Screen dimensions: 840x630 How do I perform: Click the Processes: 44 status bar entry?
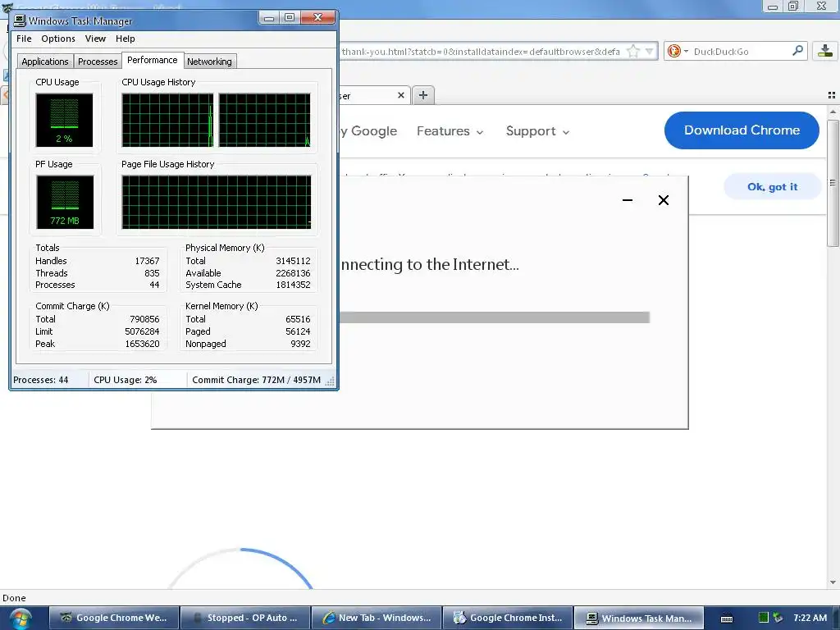coord(41,380)
